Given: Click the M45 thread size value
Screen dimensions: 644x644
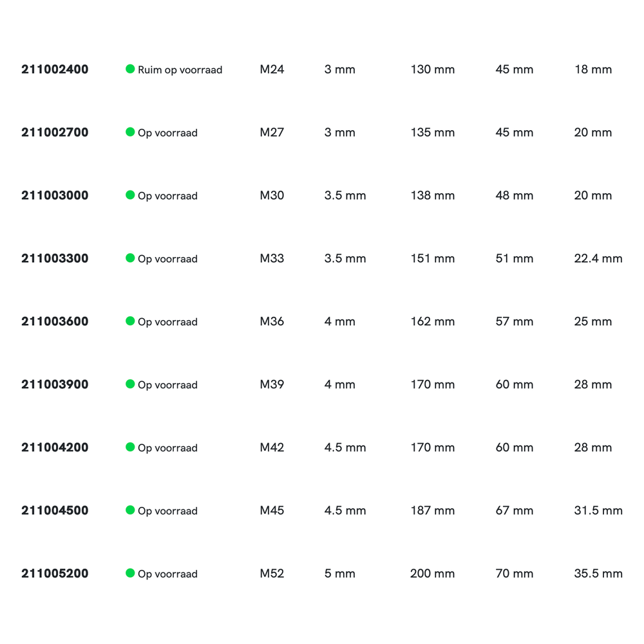Looking at the screenshot, I should [272, 511].
